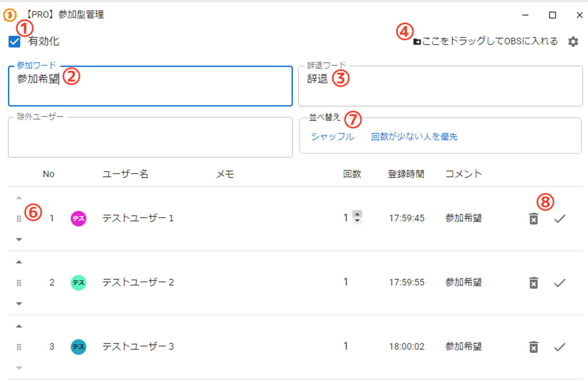This screenshot has height=382, width=588.
Task: Move テストユーザー3 up with arrow
Action: pyautogui.click(x=19, y=326)
